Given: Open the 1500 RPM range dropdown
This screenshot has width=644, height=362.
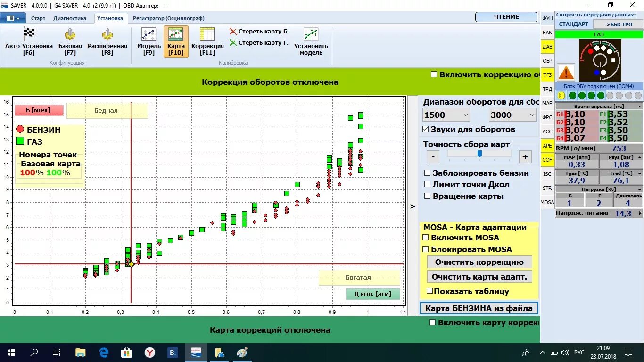Looking at the screenshot, I should 446,115.
